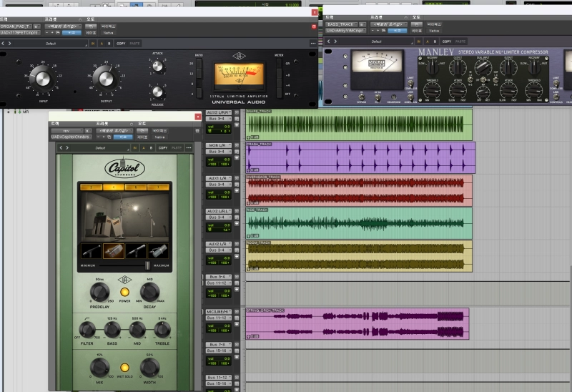Toggle the Power button in Capitol Chambers
Image resolution: width=572 pixels, height=392 pixels.
[x=124, y=293]
